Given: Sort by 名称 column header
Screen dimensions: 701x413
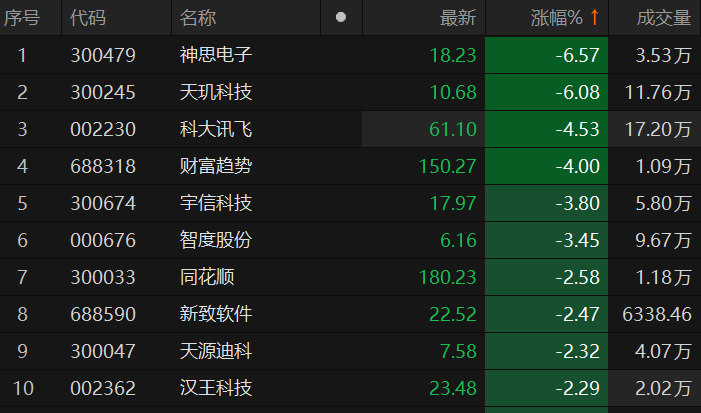Looking at the screenshot, I should [x=198, y=18].
